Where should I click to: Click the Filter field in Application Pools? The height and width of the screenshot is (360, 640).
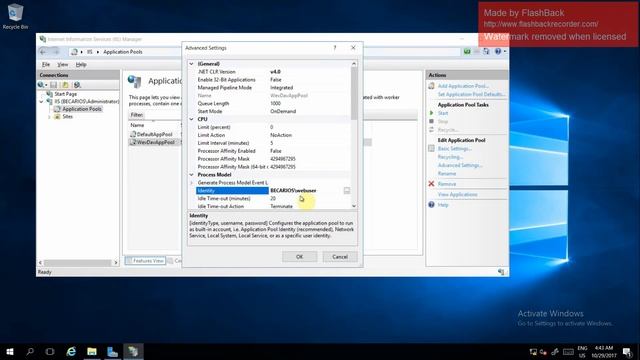click(x=163, y=115)
